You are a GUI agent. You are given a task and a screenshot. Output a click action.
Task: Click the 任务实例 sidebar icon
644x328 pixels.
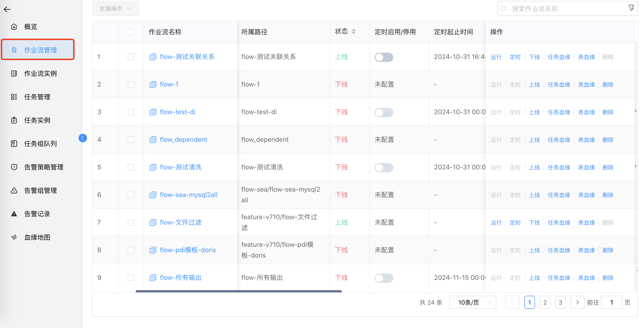click(14, 120)
